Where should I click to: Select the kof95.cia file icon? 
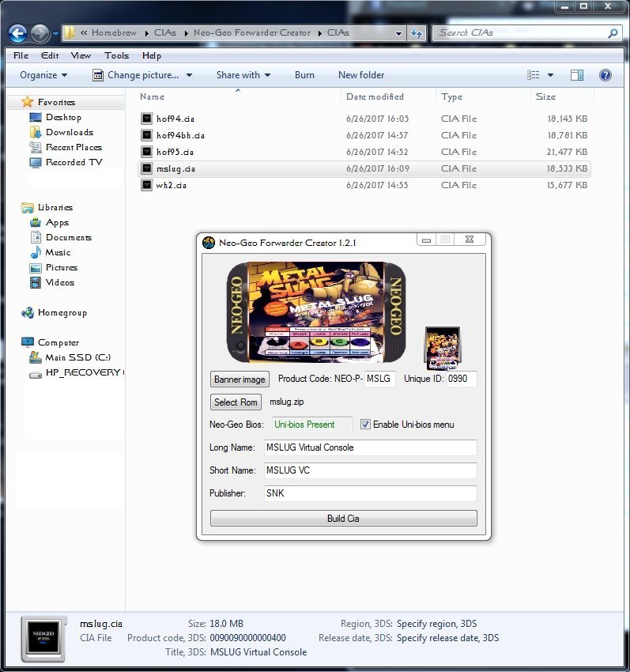[147, 152]
